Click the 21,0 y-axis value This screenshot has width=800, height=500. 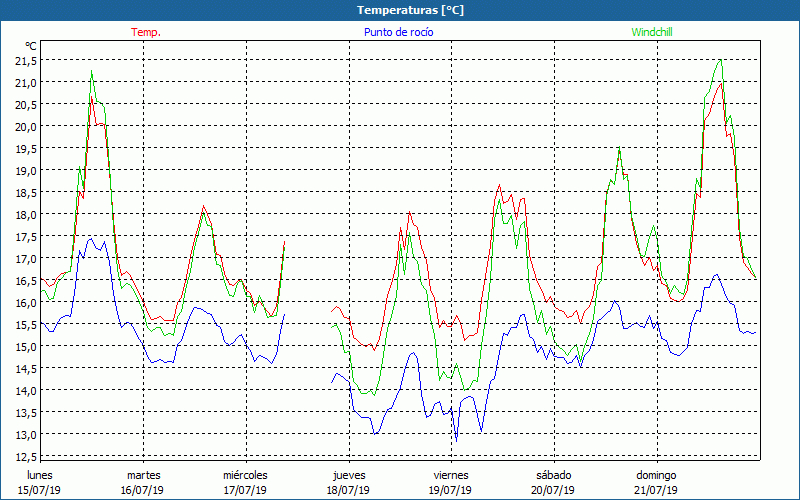coord(27,83)
